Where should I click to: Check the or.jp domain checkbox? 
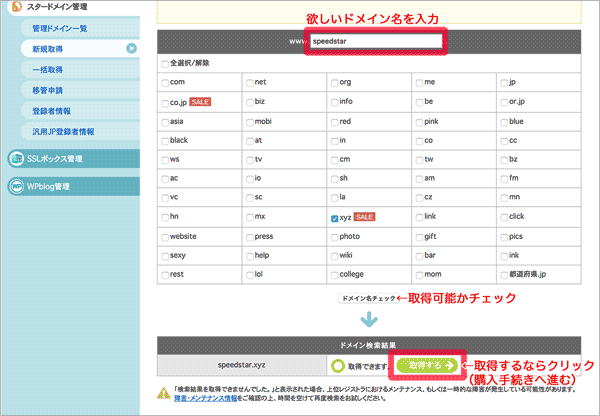504,102
